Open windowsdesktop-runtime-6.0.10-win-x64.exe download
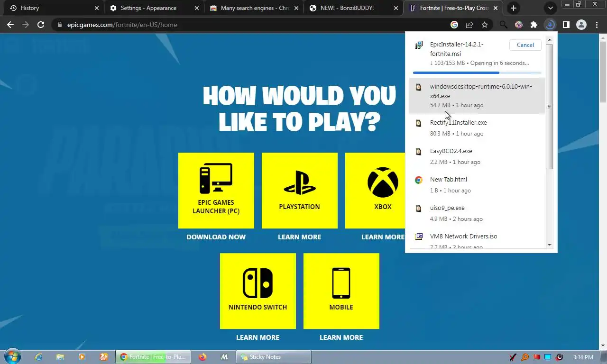 click(x=477, y=96)
